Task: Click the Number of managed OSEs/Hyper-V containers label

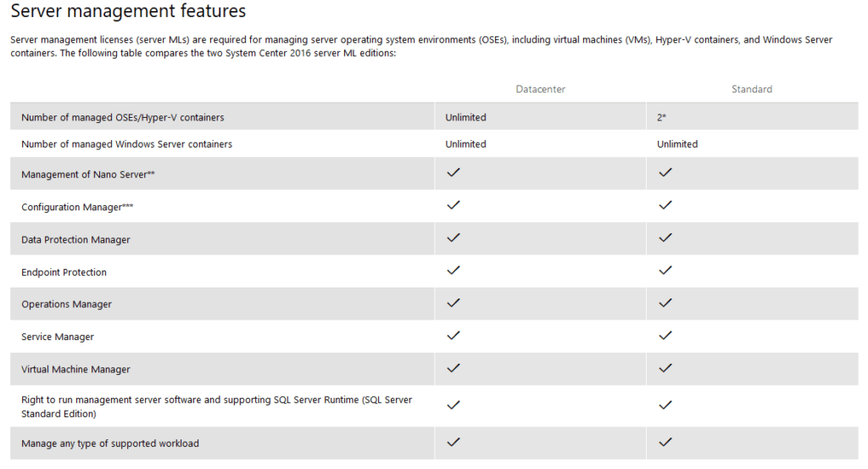Action: (122, 117)
